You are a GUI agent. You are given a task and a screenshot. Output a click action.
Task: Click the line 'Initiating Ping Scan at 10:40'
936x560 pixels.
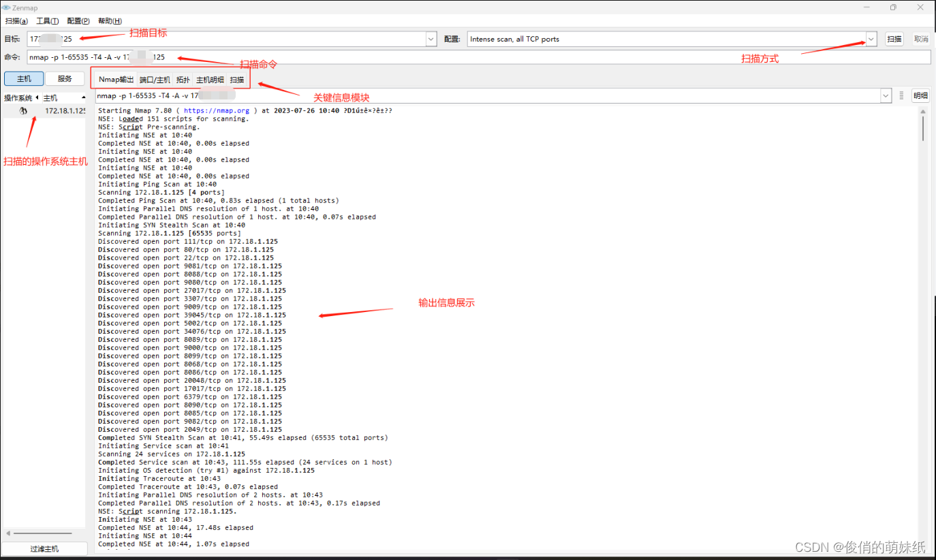157,184
